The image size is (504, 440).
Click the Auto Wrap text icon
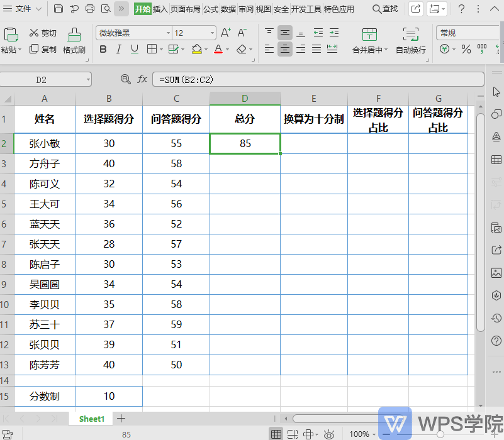click(x=410, y=35)
